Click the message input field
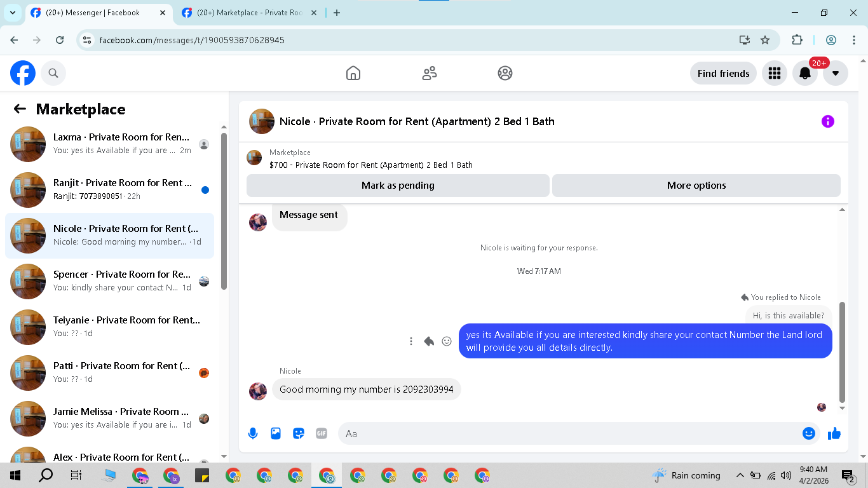The image size is (868, 488). point(571,433)
